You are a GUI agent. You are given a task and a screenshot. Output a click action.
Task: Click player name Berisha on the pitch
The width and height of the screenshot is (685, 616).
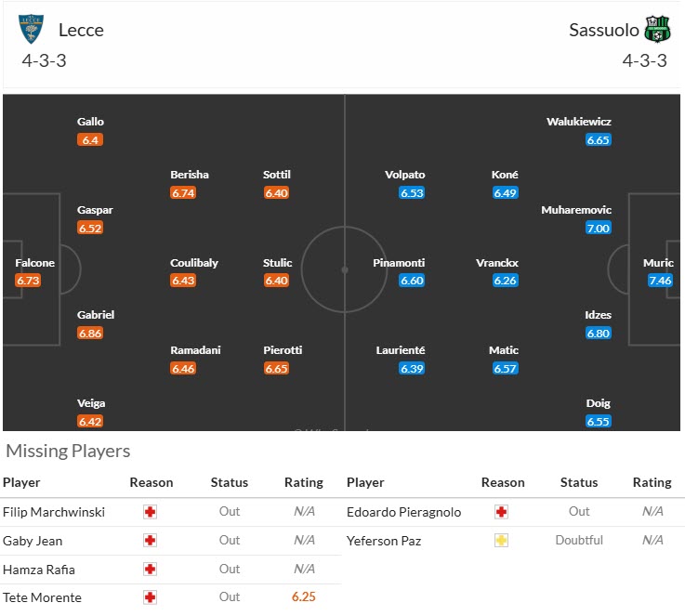pos(190,175)
